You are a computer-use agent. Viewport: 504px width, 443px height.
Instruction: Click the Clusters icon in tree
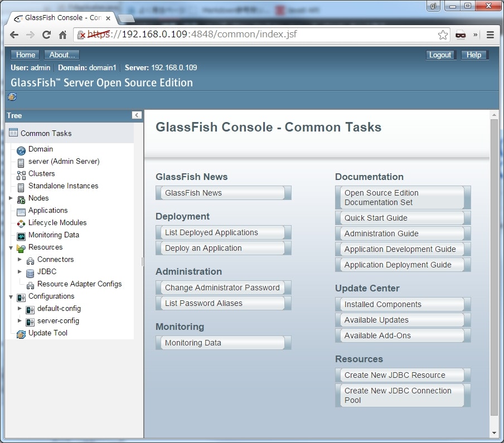click(21, 175)
